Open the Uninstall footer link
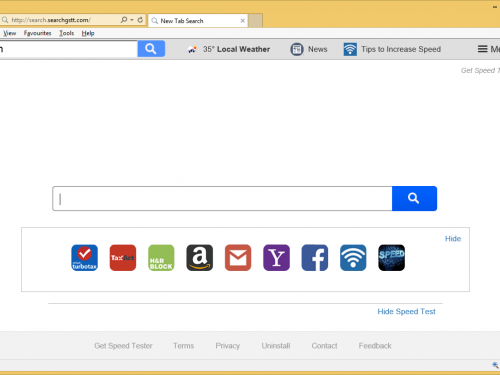Image resolution: width=500 pixels, height=375 pixels. click(x=276, y=346)
